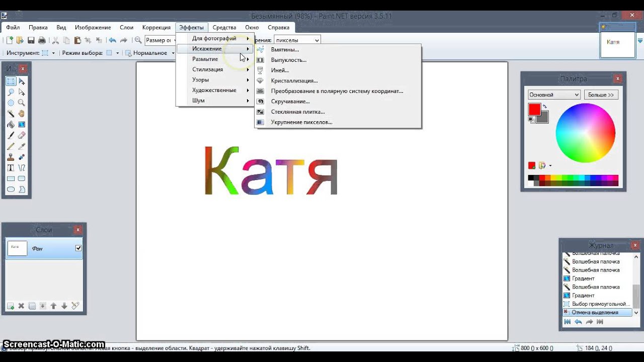Click the gray secondary color swatch
The image size is (644, 362).
tap(542, 118)
